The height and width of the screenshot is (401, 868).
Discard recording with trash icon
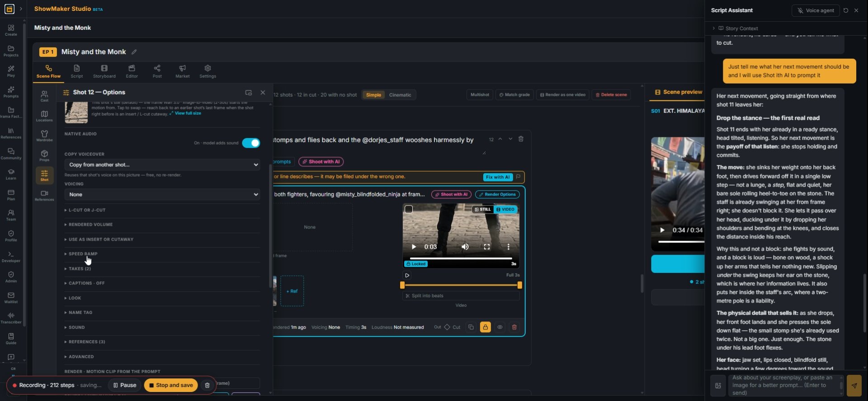pos(207,385)
